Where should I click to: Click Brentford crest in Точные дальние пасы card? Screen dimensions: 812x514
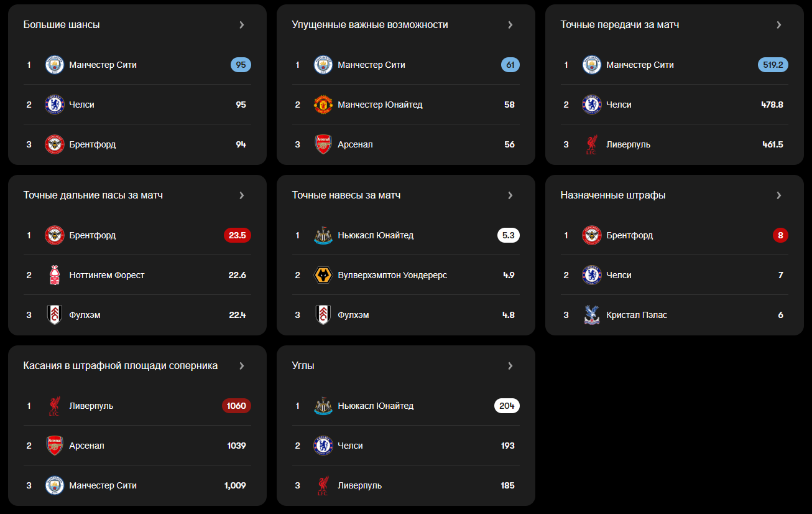[x=55, y=235]
